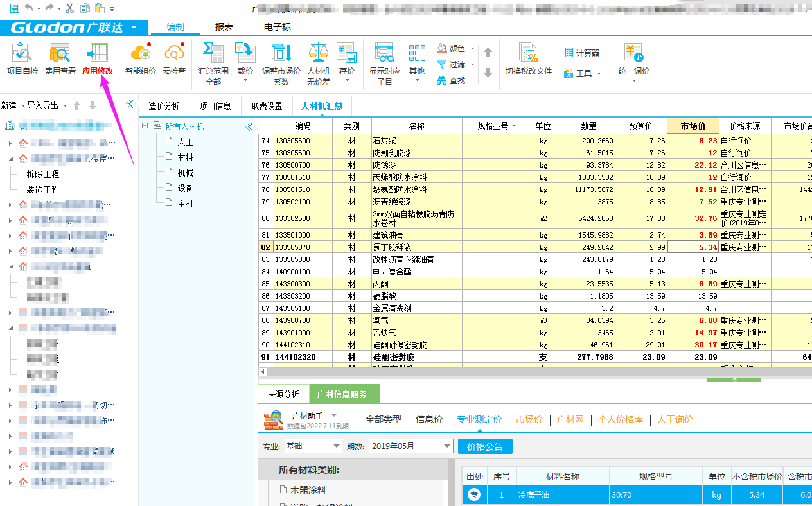Screen dimensions: 812x506
Task: Click the 应用修改 apply changes button
Action: click(x=98, y=60)
